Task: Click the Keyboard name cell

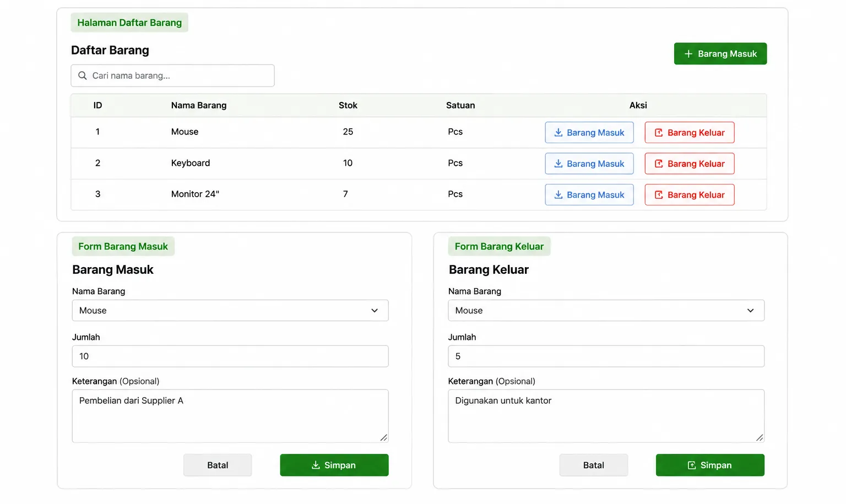Action: click(x=191, y=163)
